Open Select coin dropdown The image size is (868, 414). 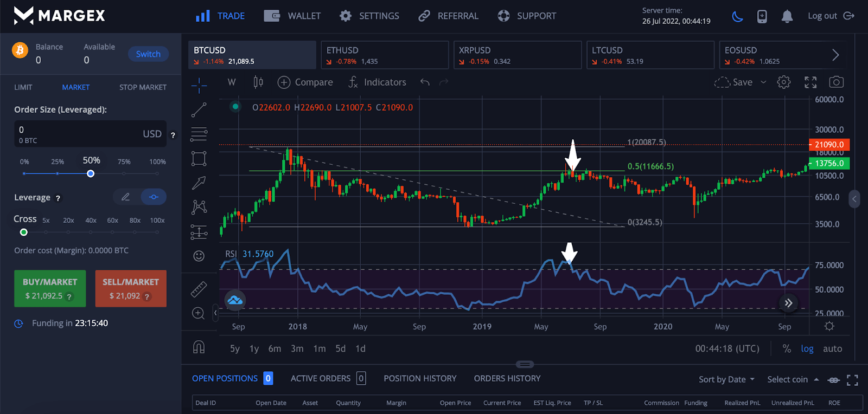pyautogui.click(x=793, y=379)
